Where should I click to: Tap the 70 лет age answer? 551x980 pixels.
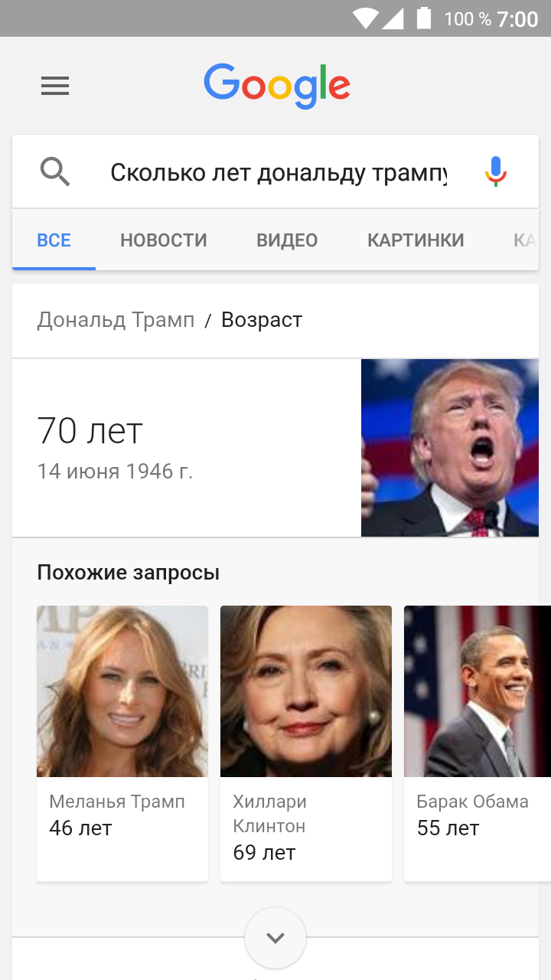click(x=90, y=431)
